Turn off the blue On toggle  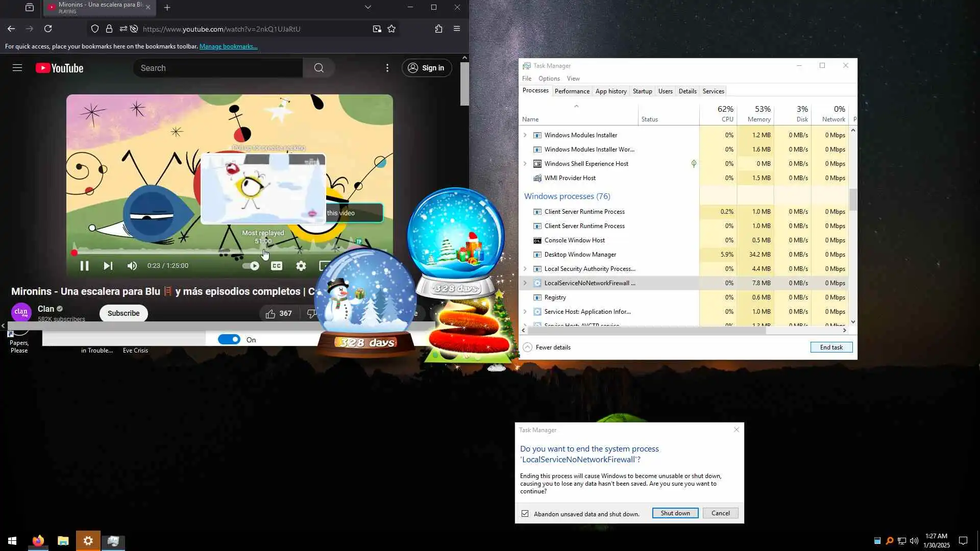tap(229, 340)
